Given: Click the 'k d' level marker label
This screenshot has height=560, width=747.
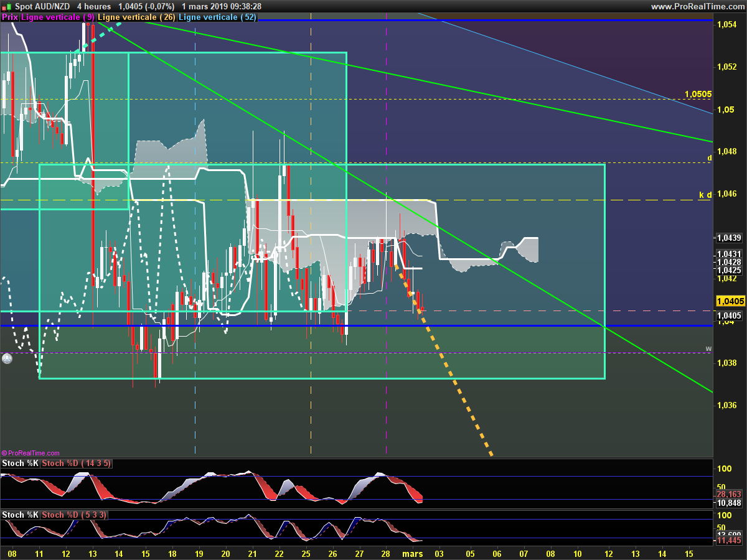Looking at the screenshot, I should 705,195.
